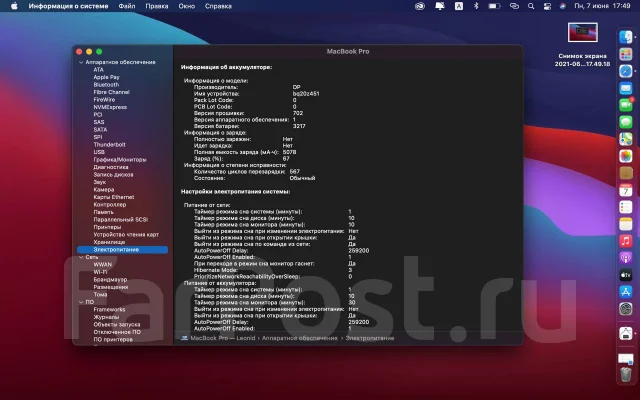
Task: Open Creative Cloud menu bar icon
Action: coord(420,6)
